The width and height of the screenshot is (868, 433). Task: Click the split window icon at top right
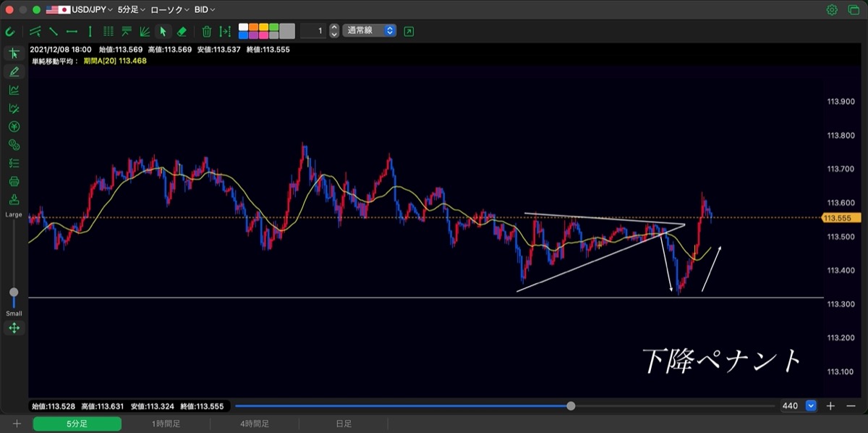click(x=854, y=10)
